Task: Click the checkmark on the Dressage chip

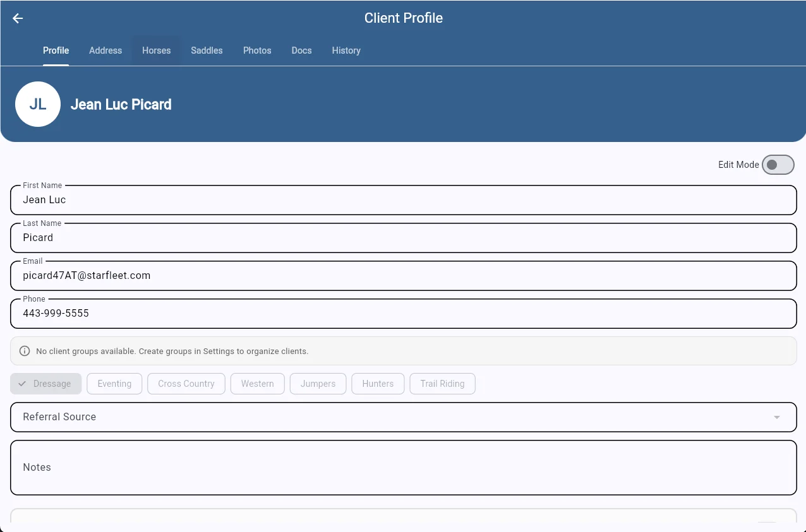Action: (x=22, y=383)
